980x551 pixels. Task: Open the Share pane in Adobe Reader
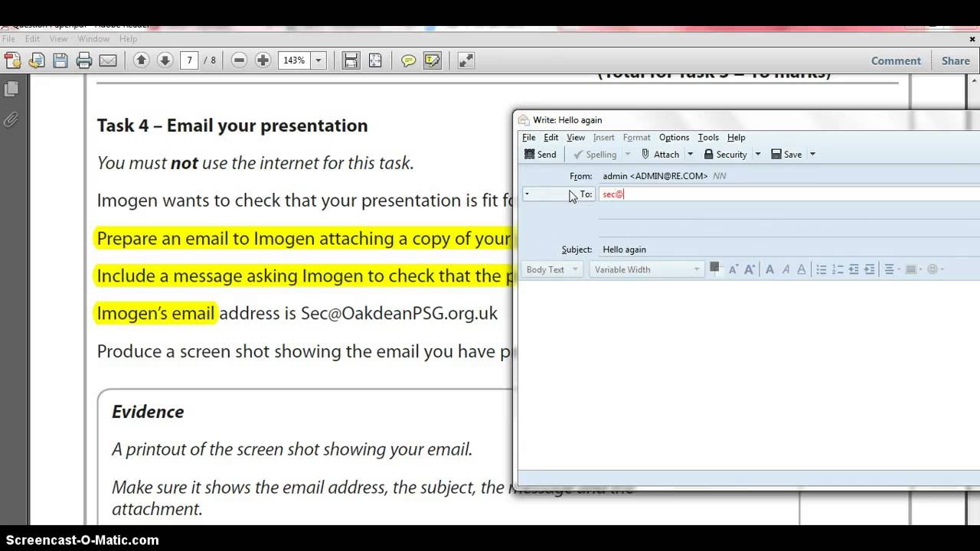click(x=955, y=60)
